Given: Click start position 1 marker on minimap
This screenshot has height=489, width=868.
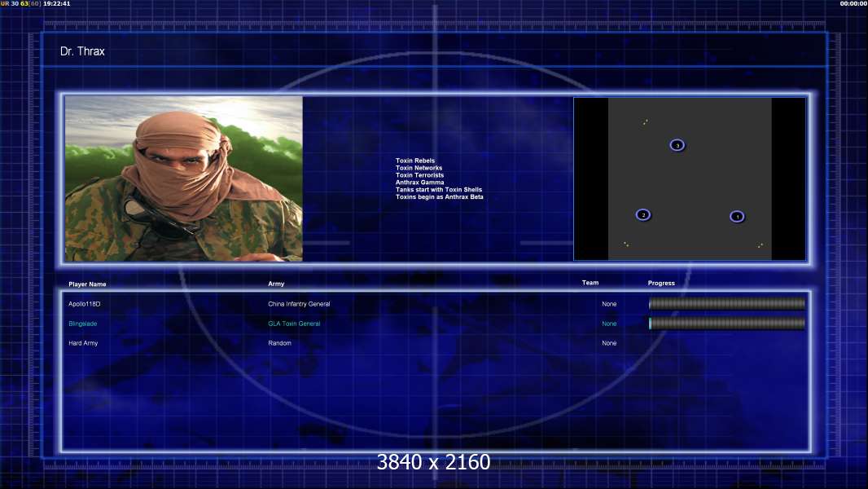Looking at the screenshot, I should click(x=737, y=217).
